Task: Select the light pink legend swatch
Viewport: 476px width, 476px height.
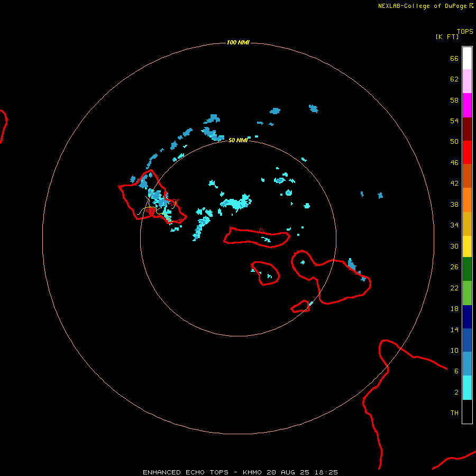Action: pos(467,81)
